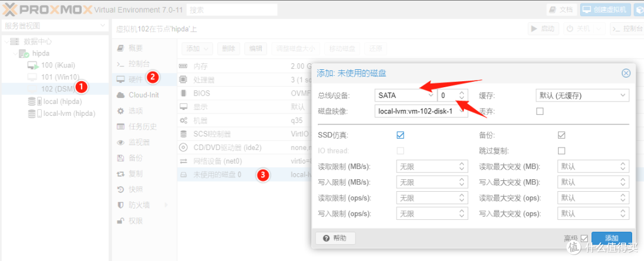Click the 添加 add button in dialog
Screen dimensions: 644x261
[612, 238]
